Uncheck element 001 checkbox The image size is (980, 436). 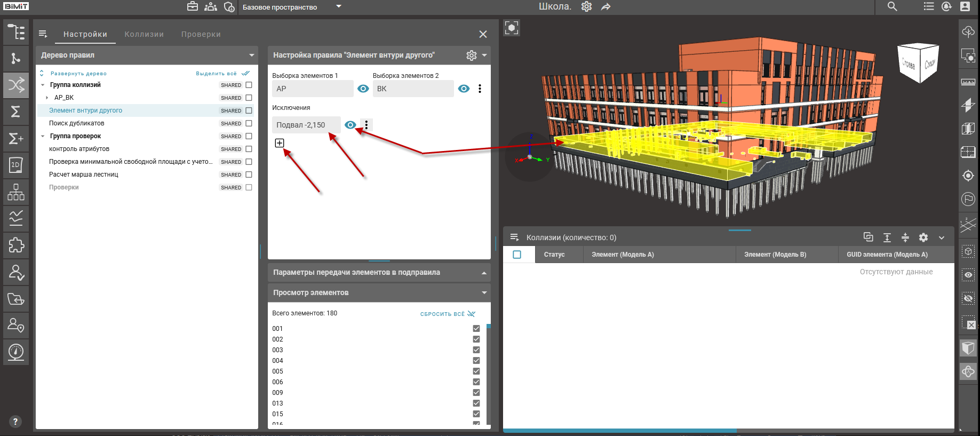click(476, 329)
